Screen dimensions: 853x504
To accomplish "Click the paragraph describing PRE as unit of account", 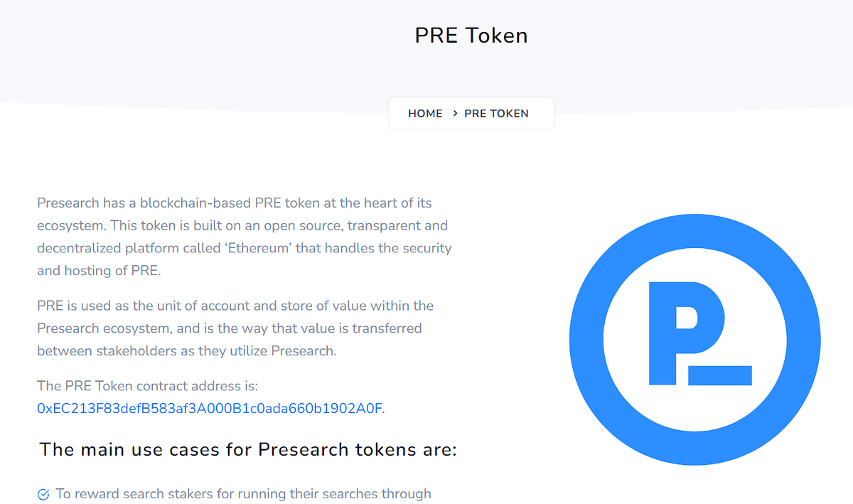I will (x=235, y=328).
